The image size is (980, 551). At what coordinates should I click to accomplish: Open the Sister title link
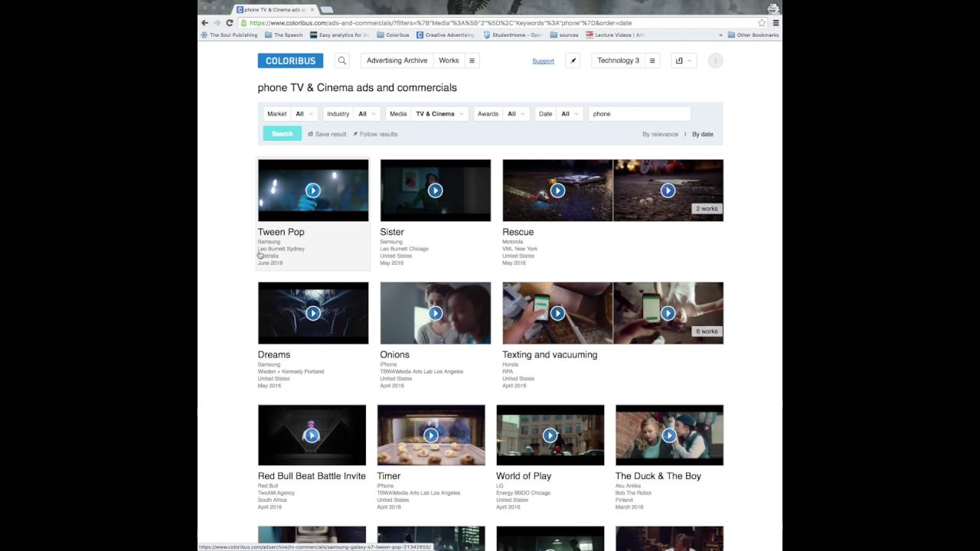pos(392,232)
